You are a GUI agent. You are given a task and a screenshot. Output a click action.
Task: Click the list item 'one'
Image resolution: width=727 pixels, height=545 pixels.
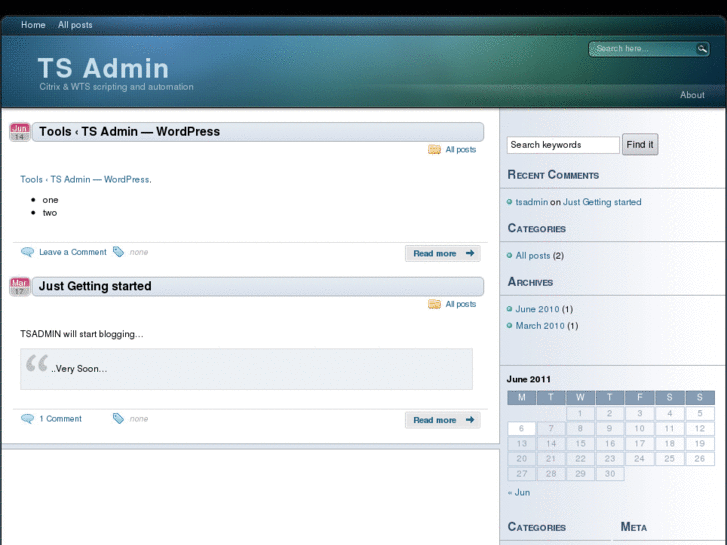click(51, 200)
